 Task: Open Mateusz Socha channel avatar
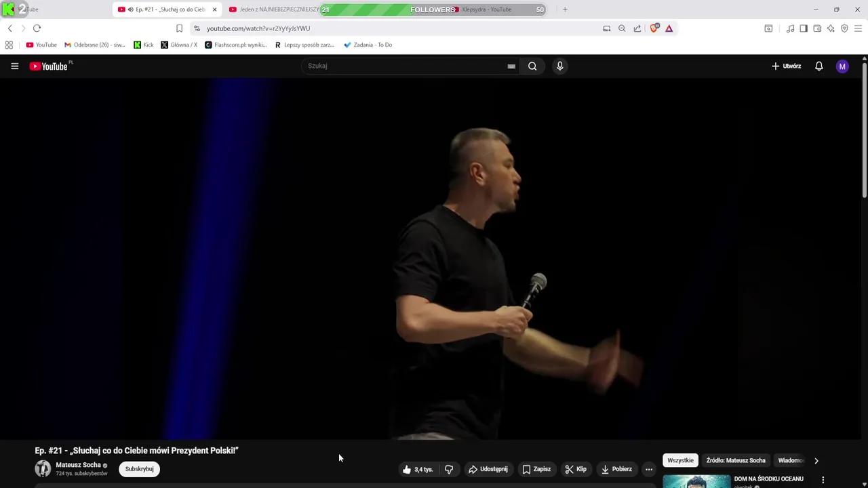click(x=43, y=468)
